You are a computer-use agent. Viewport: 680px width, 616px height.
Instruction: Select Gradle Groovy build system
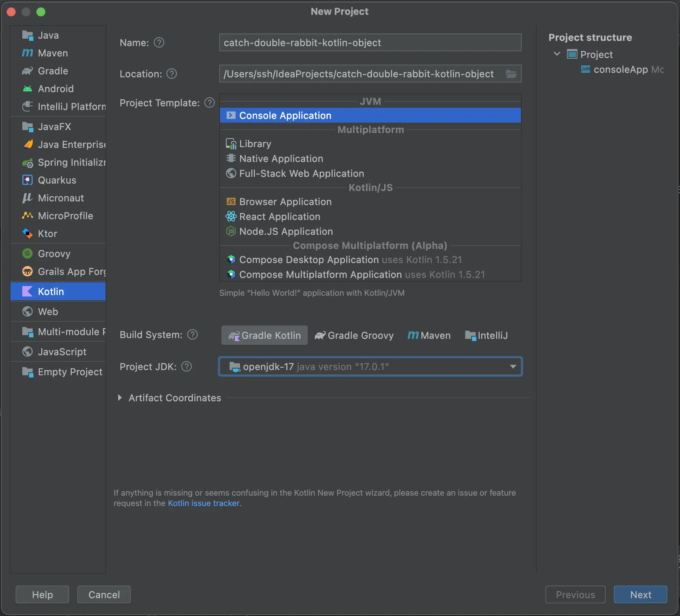click(x=354, y=335)
